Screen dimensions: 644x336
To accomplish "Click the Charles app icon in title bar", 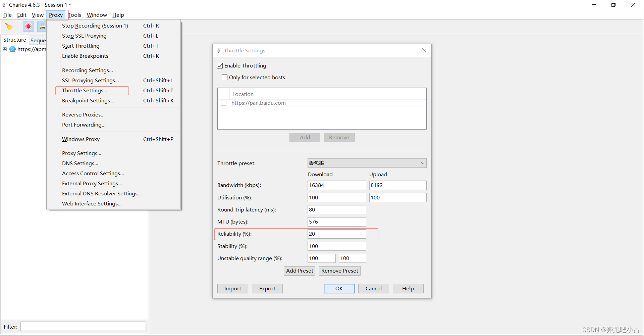I will 4,5.
